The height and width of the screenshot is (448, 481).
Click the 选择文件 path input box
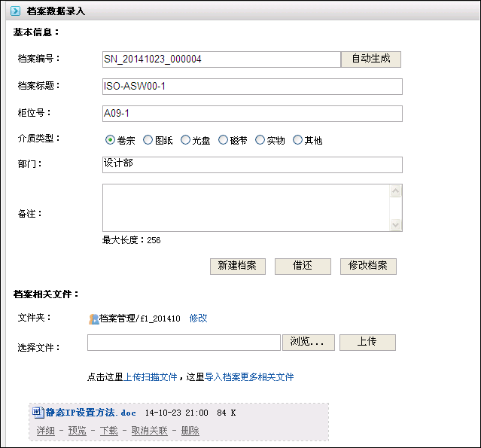click(184, 343)
